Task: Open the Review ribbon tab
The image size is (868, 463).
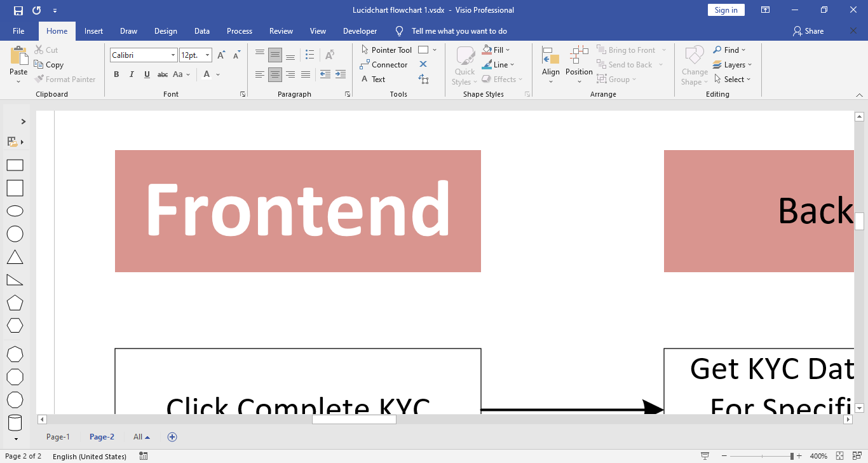Action: click(281, 31)
